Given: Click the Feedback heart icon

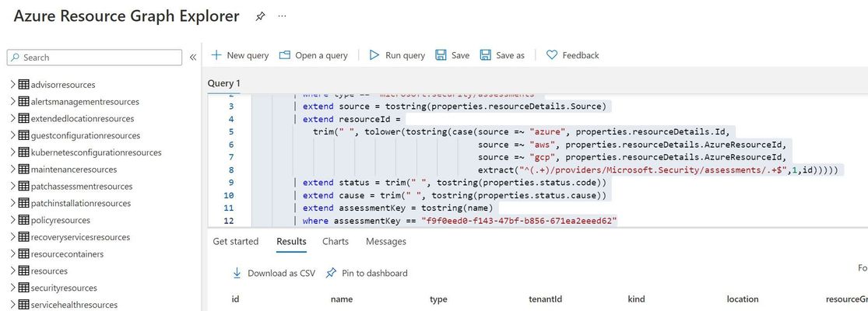Looking at the screenshot, I should 552,55.
